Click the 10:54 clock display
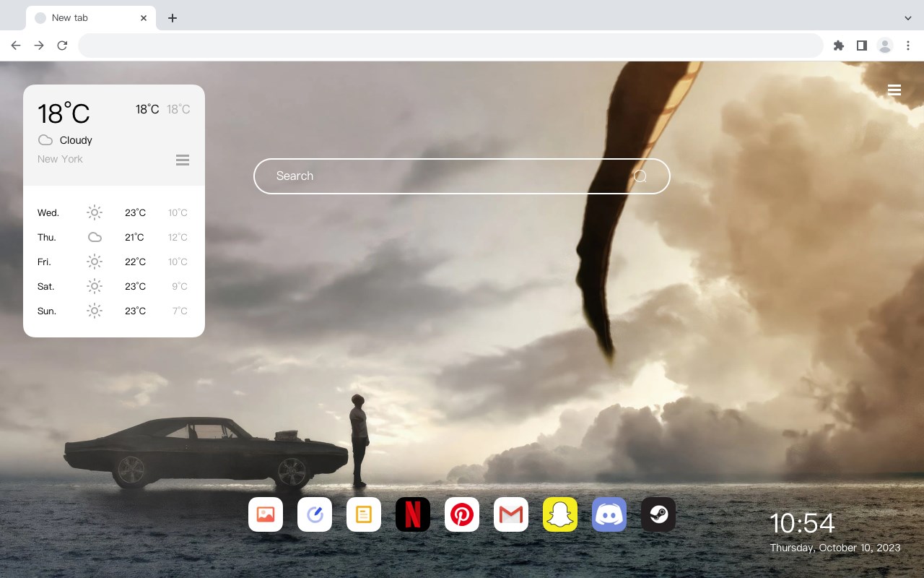This screenshot has width=924, height=578. (802, 523)
